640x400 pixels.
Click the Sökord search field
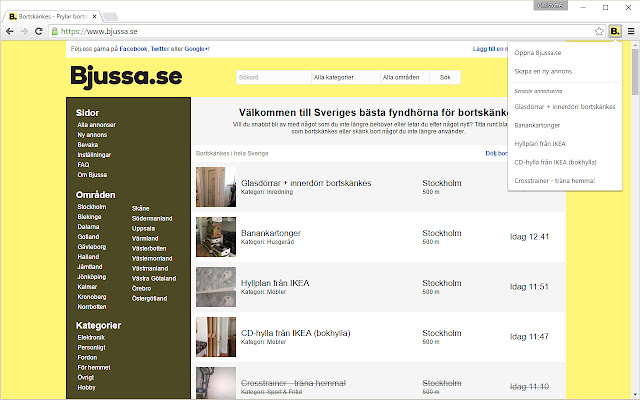tap(273, 77)
